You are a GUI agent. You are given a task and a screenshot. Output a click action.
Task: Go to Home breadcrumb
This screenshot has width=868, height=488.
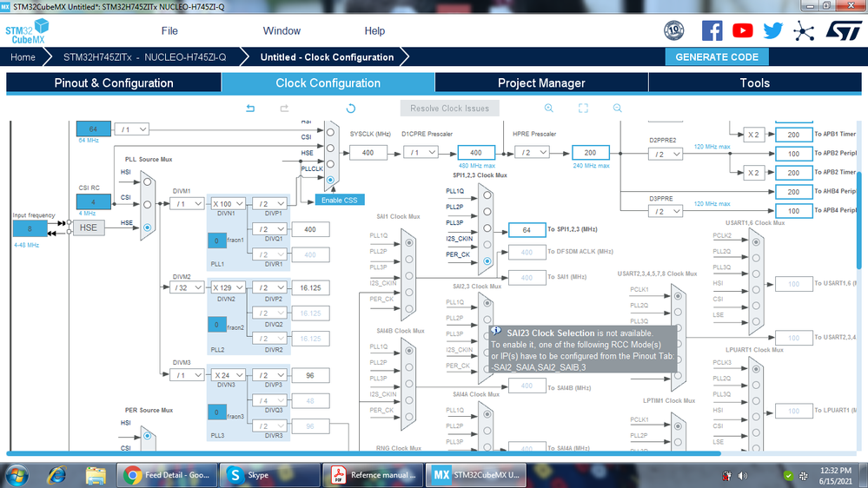click(x=23, y=57)
